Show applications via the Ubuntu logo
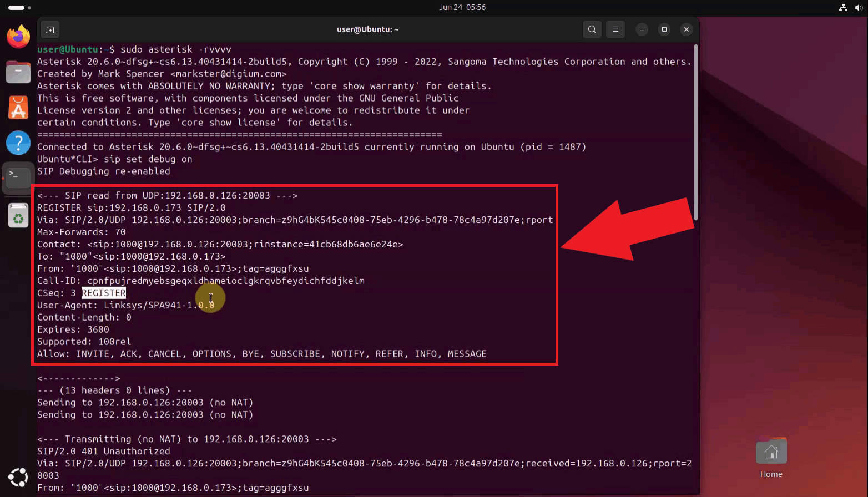Viewport: 868px width, 497px height. tap(18, 477)
